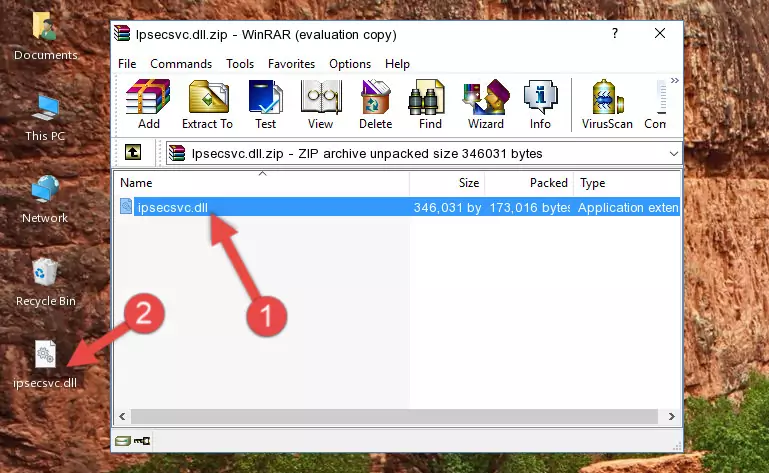
Task: Launch the Wizard tool
Action: (486, 105)
